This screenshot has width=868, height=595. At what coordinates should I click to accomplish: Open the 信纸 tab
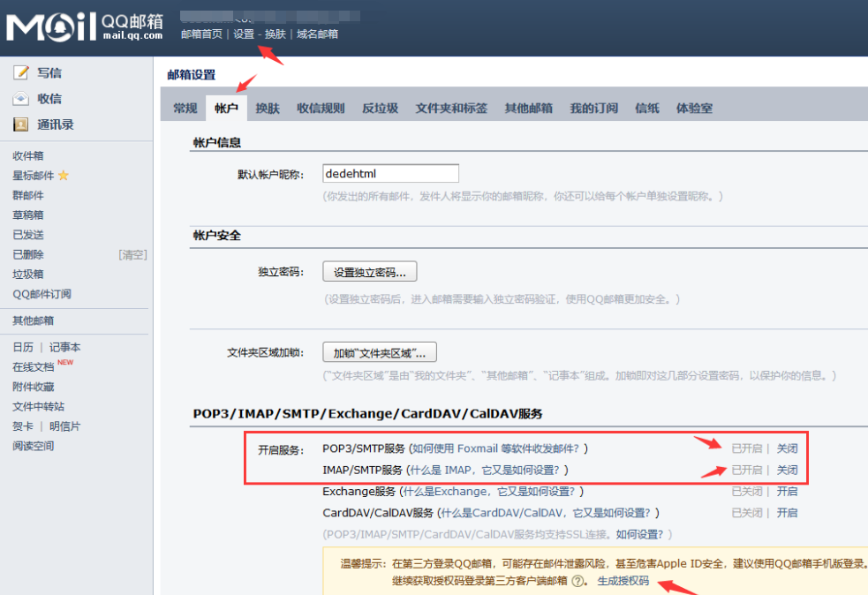647,108
